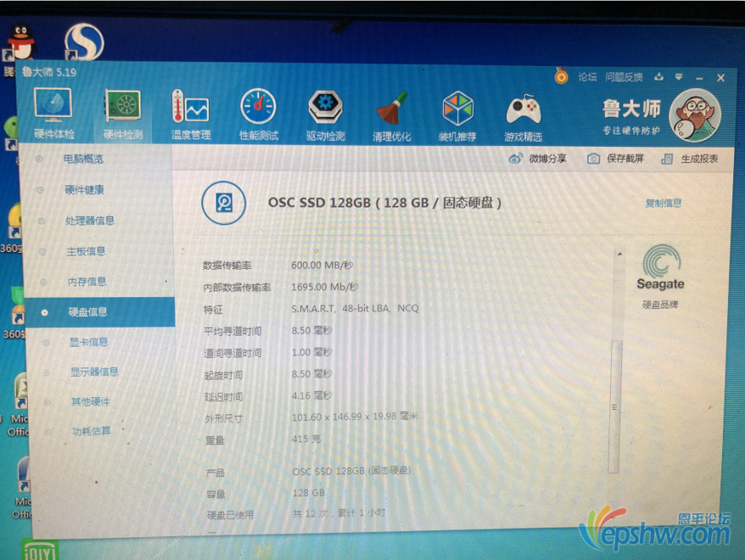Image resolution: width=745 pixels, height=560 pixels.
Task: Switch to 硬件健康 in sidebar
Action: click(84, 190)
